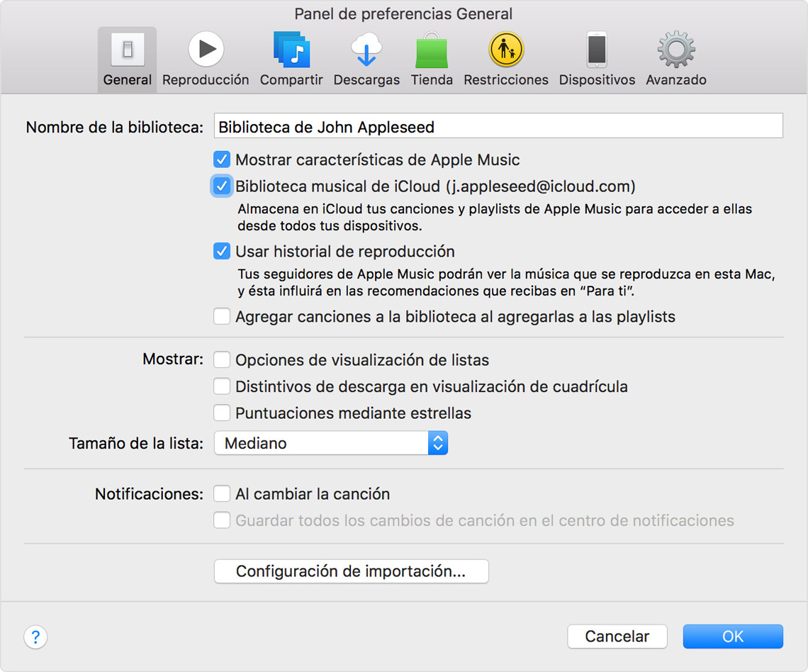Screen dimensions: 808x672
Task: Disable Biblioteca musical de iCloud checkbox
Action: point(223,186)
